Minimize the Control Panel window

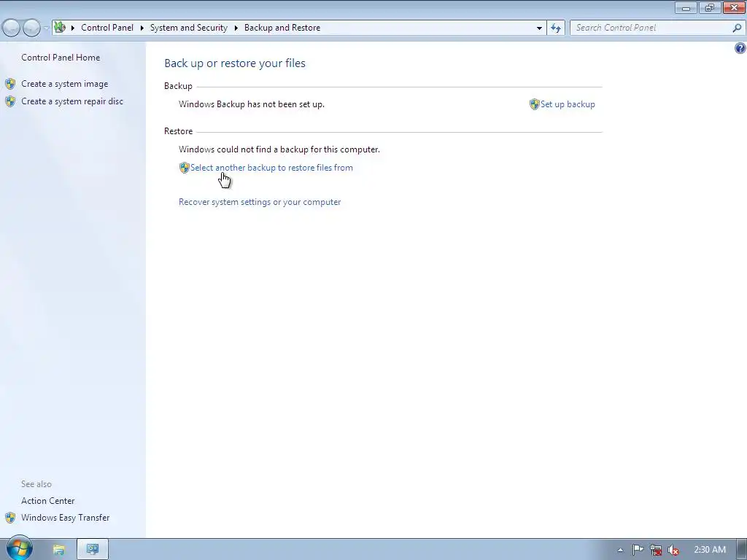tap(686, 7)
